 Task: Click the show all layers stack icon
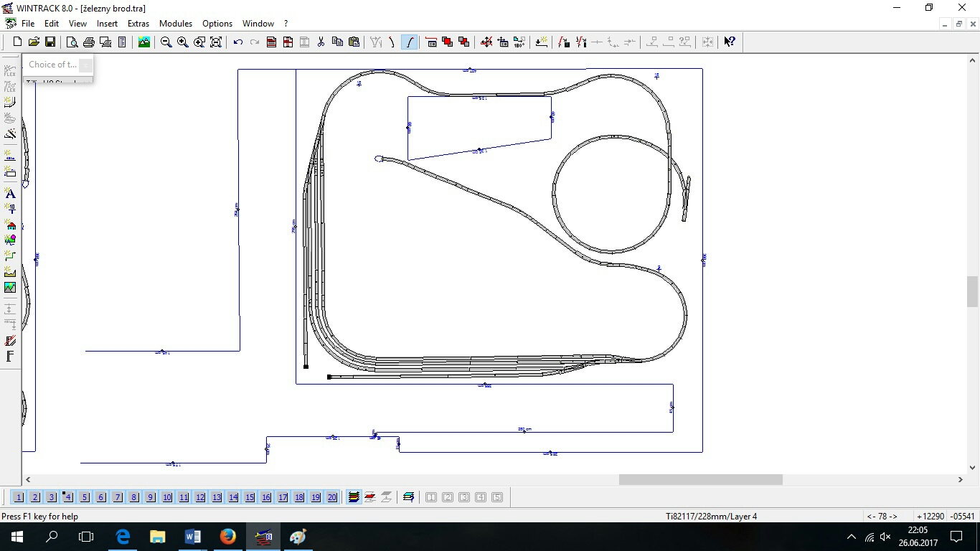(x=354, y=497)
